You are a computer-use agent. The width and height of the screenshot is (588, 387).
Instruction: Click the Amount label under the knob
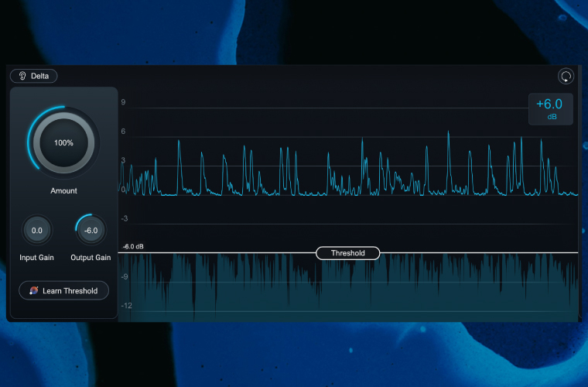63,190
